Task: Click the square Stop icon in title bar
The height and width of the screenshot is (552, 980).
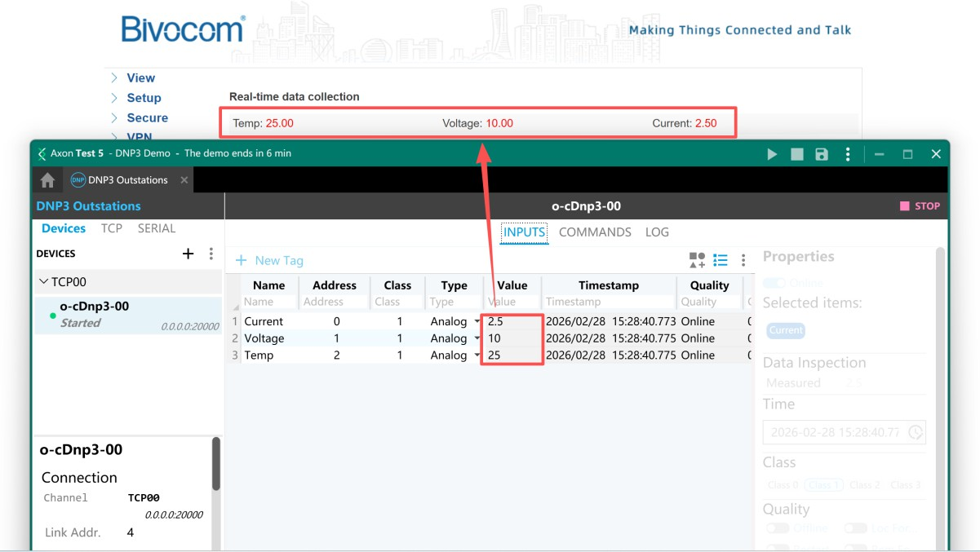Action: click(x=797, y=154)
